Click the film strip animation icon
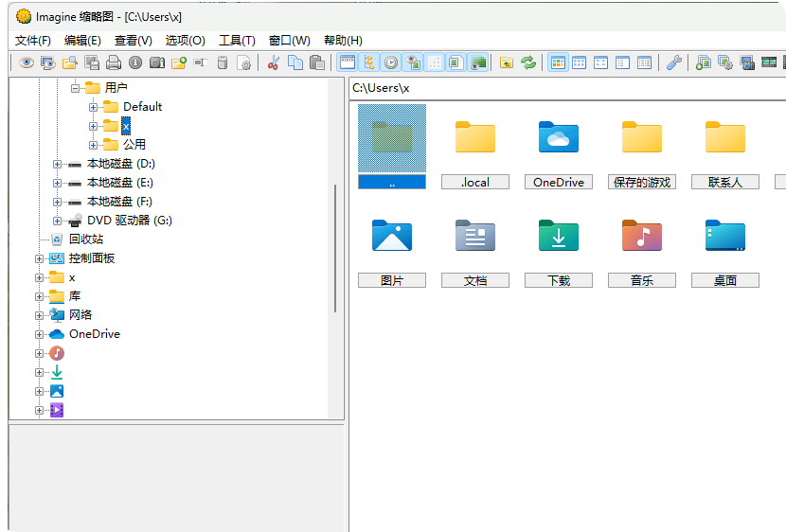The image size is (786, 532). point(768,62)
